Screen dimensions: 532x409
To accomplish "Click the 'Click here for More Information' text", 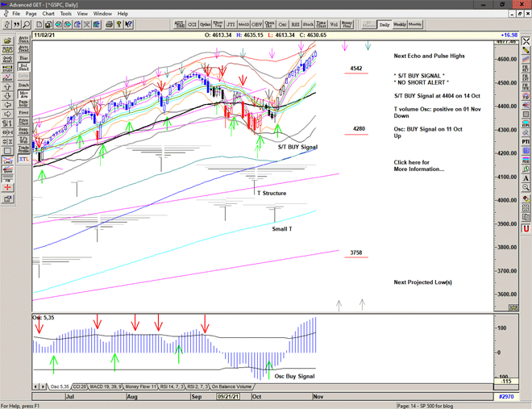I will (x=418, y=165).
